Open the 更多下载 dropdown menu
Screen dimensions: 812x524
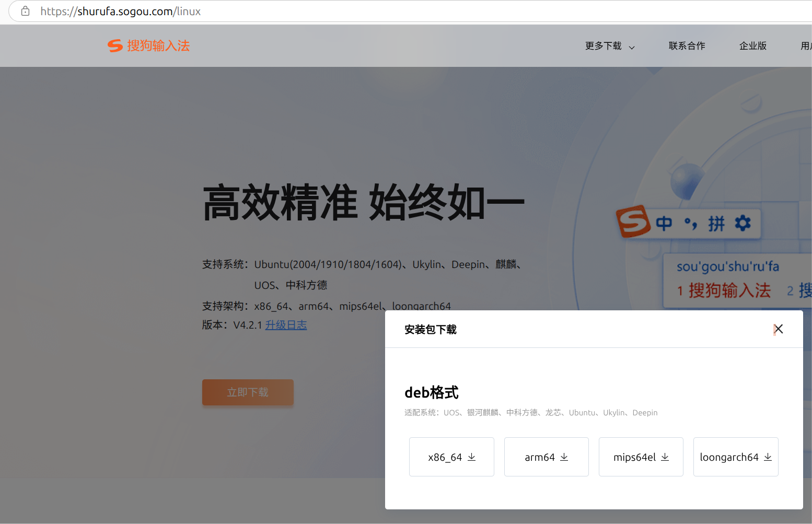click(610, 46)
